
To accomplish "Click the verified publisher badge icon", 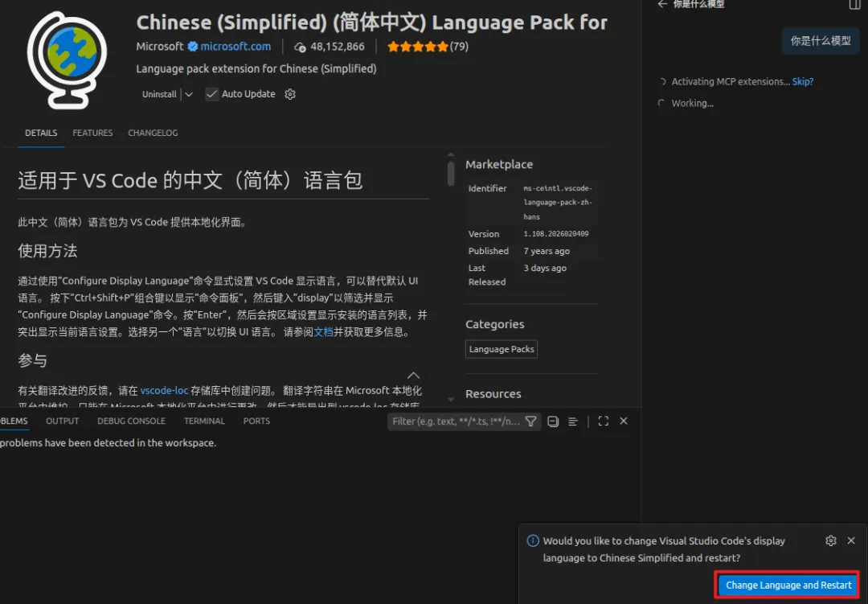I will (x=193, y=47).
